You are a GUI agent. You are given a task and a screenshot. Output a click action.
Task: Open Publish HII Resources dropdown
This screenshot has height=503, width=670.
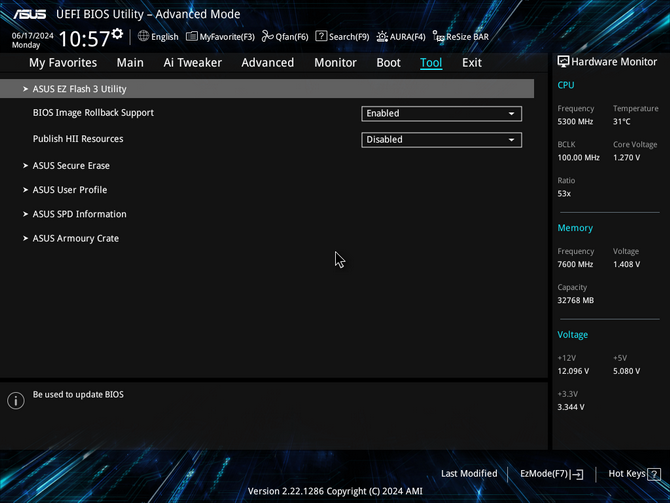441,140
